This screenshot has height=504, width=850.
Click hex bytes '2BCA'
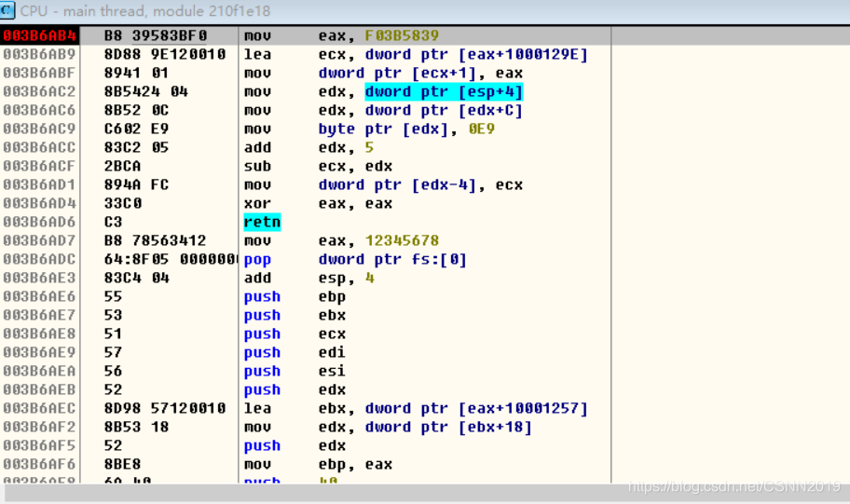tap(122, 167)
